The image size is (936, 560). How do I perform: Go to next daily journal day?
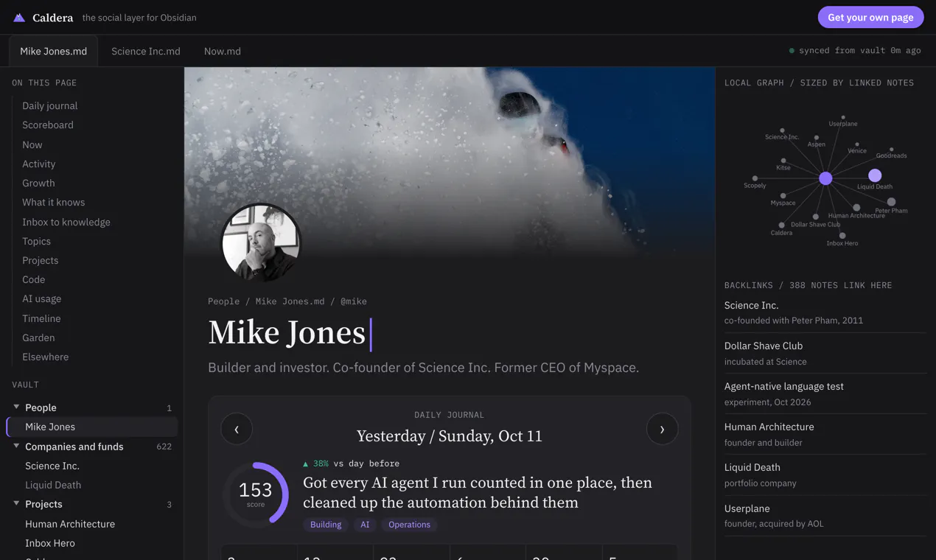[662, 429]
